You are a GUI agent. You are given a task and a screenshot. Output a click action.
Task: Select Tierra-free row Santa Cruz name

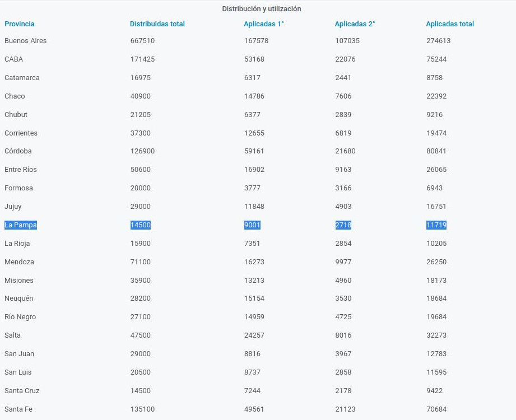point(22,391)
